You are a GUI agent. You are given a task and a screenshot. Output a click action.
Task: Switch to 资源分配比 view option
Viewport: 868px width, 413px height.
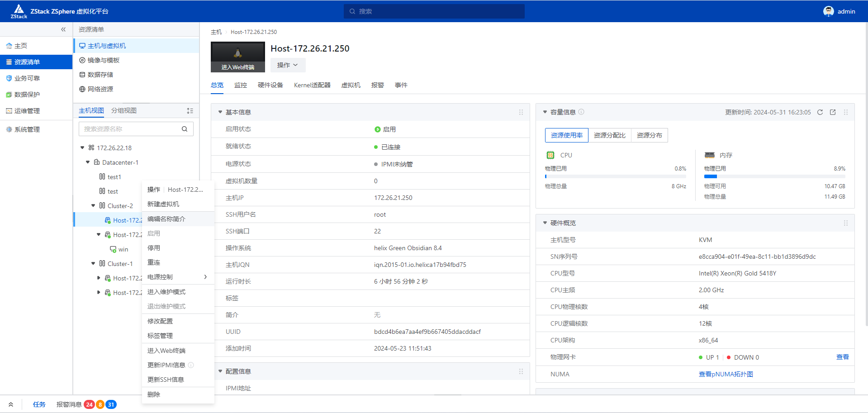(x=609, y=135)
